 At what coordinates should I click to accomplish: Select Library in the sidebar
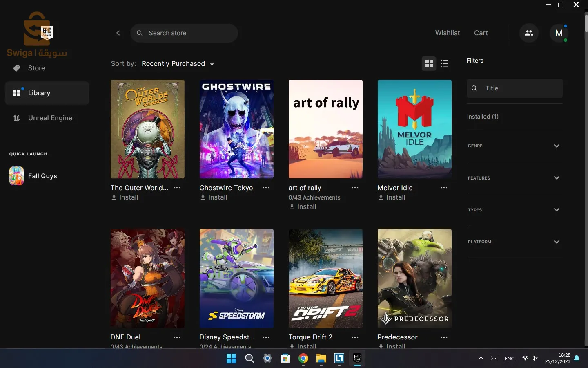click(39, 93)
